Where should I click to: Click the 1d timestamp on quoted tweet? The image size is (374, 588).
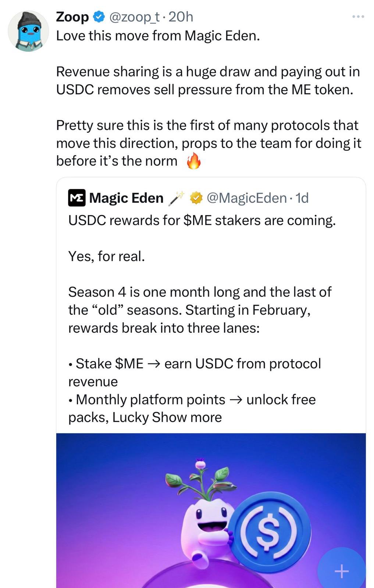302,198
